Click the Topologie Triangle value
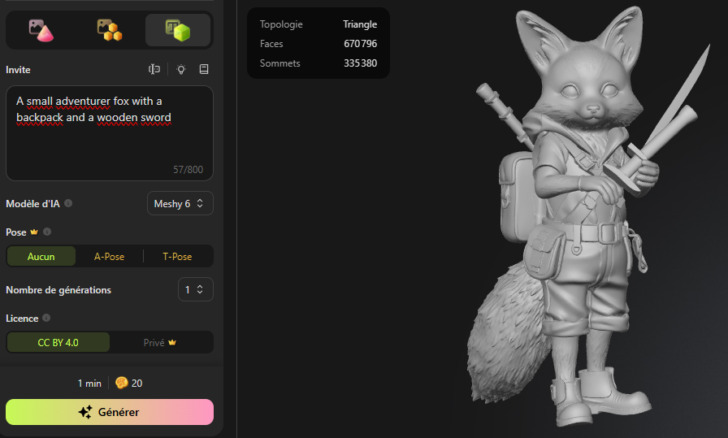This screenshot has height=438, width=728. (360, 24)
